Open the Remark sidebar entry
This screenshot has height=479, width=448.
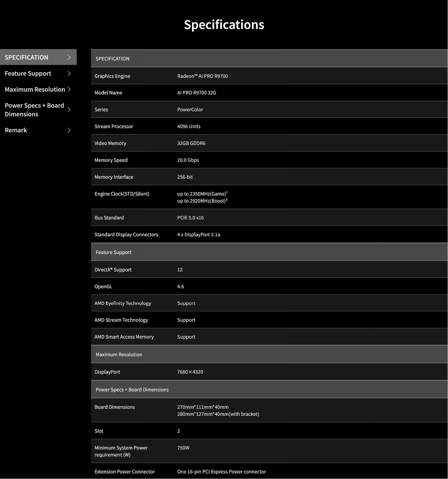point(38,130)
